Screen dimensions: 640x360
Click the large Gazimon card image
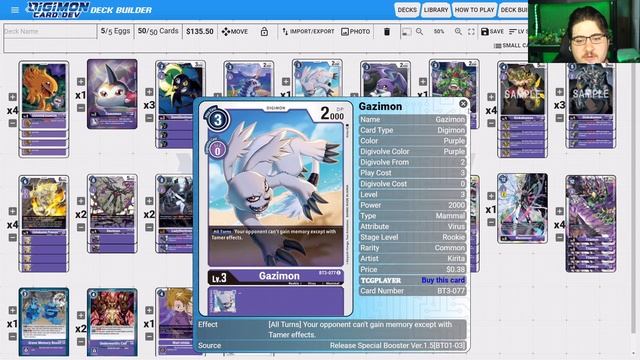275,208
